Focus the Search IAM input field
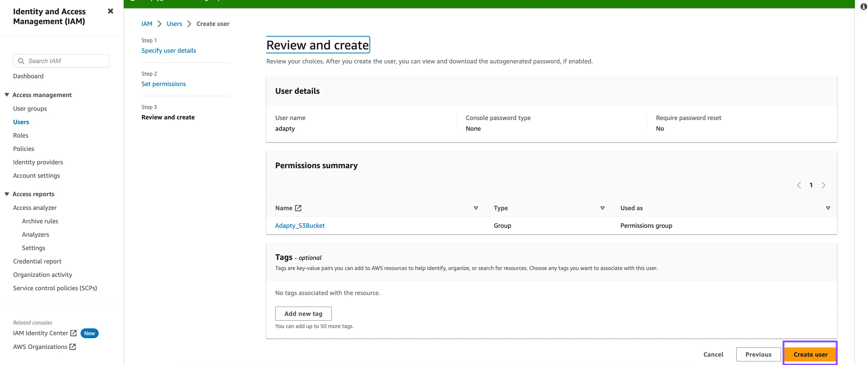868x365 pixels. 66,61
